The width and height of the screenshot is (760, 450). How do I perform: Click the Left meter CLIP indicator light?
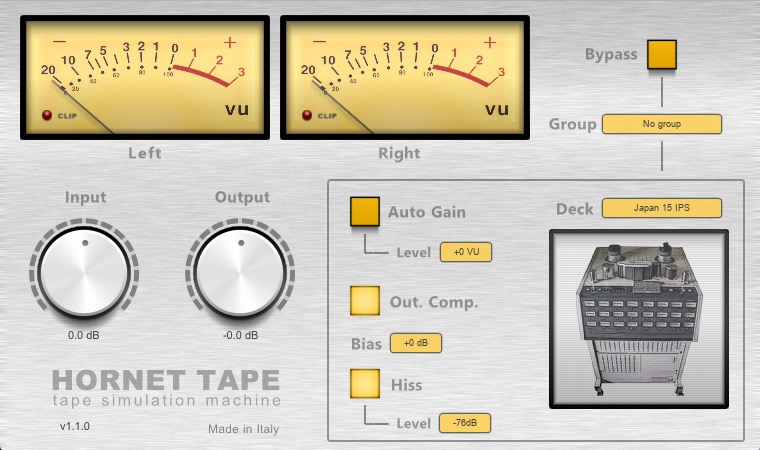[x=47, y=115]
